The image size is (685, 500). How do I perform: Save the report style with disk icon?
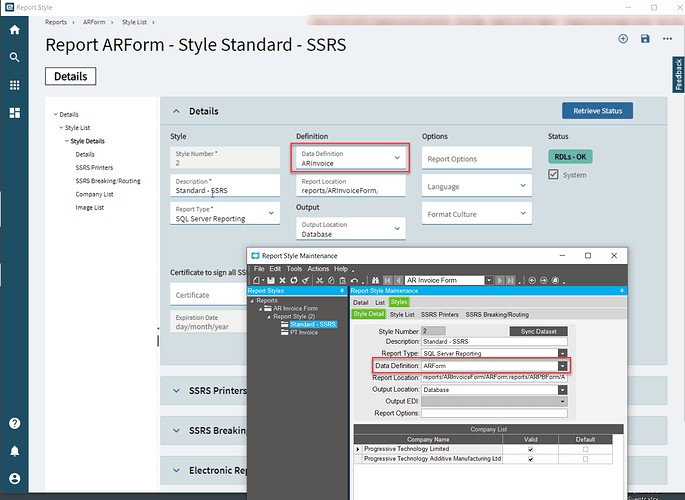(x=645, y=38)
